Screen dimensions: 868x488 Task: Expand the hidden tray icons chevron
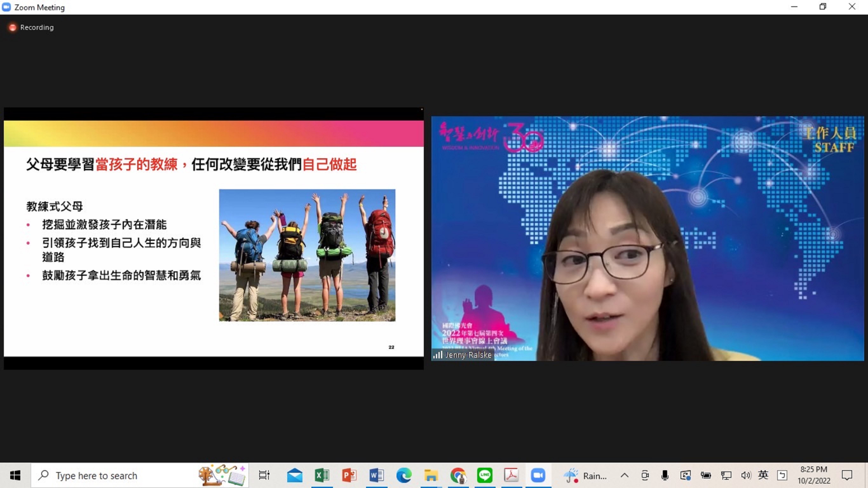click(x=624, y=476)
